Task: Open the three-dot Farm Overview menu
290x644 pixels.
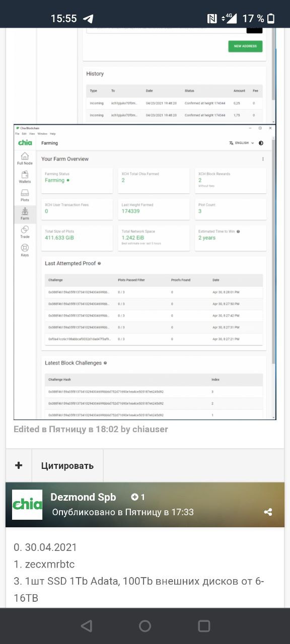Action: 263,159
